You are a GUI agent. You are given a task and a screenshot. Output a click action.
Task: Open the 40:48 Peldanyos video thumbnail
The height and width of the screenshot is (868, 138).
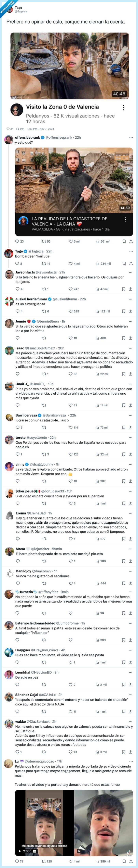pyautogui.click(x=70, y=65)
